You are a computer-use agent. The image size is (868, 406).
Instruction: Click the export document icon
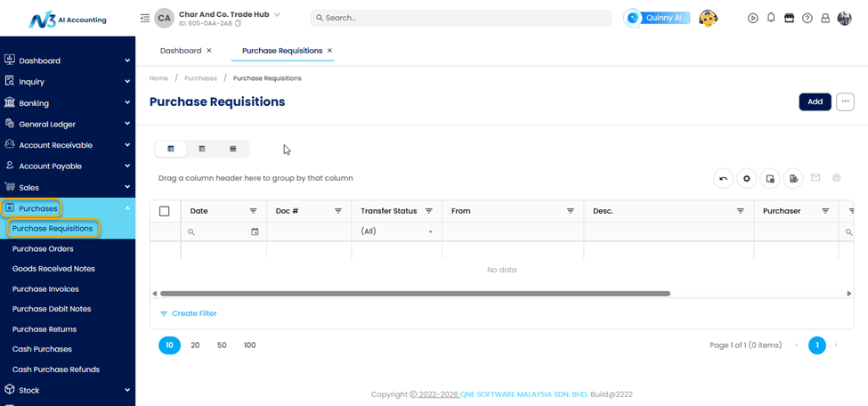(x=792, y=178)
